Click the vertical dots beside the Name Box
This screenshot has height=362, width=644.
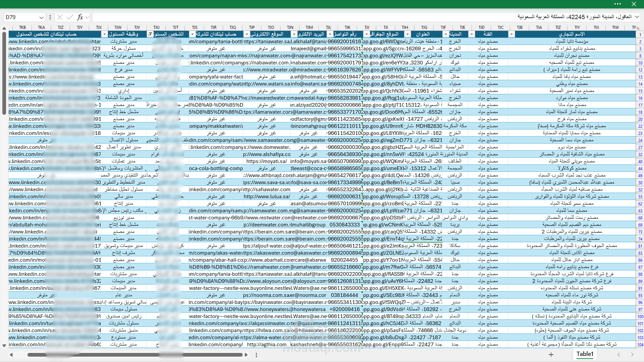[x=50, y=17]
